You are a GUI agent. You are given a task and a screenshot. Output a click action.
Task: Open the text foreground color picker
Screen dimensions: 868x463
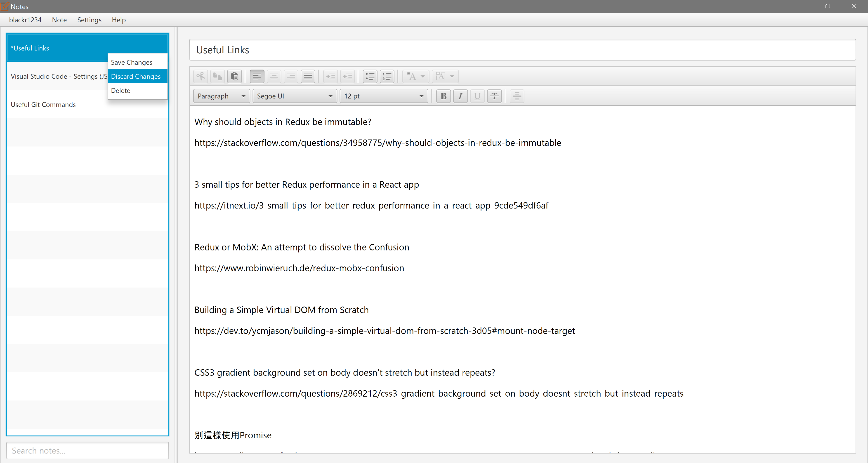[x=416, y=76]
